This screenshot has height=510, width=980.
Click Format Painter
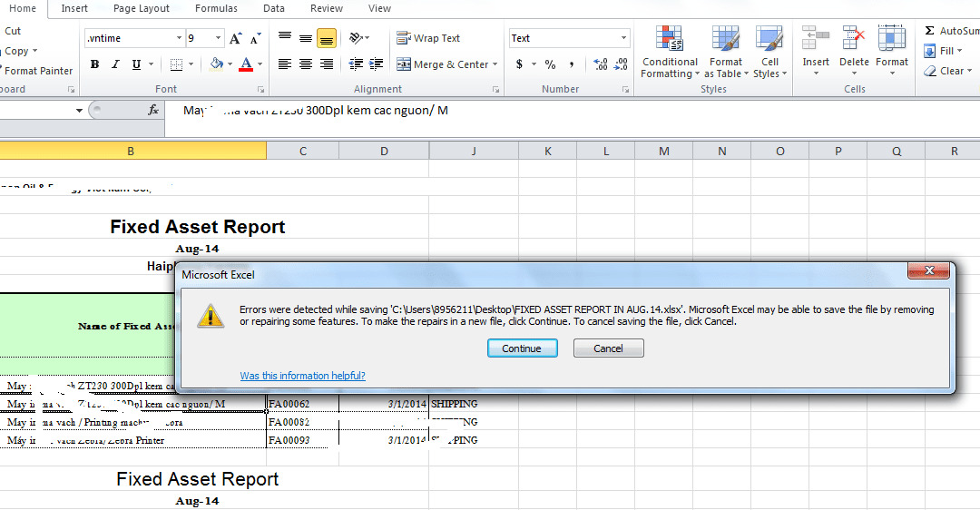[x=38, y=71]
